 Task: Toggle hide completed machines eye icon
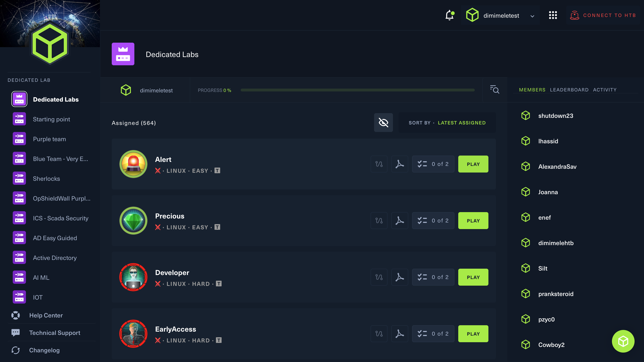383,123
